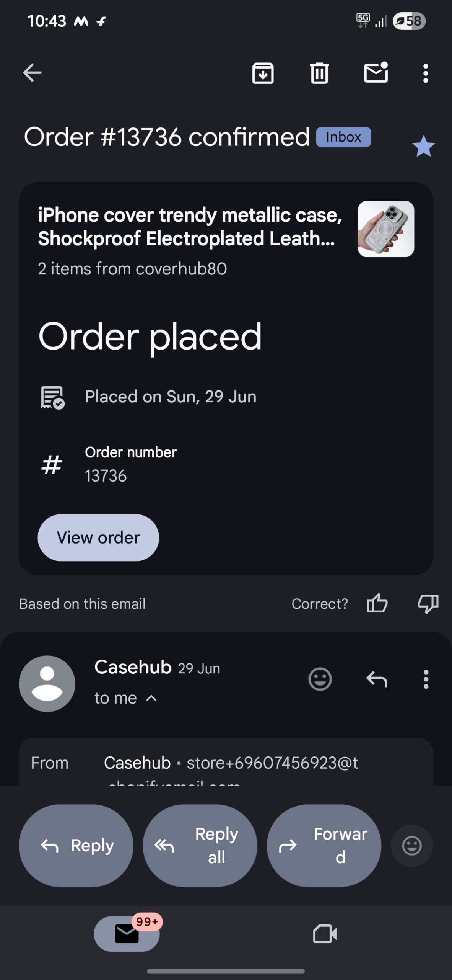Tap the Forward button
The image size is (452, 980).
pos(324,845)
